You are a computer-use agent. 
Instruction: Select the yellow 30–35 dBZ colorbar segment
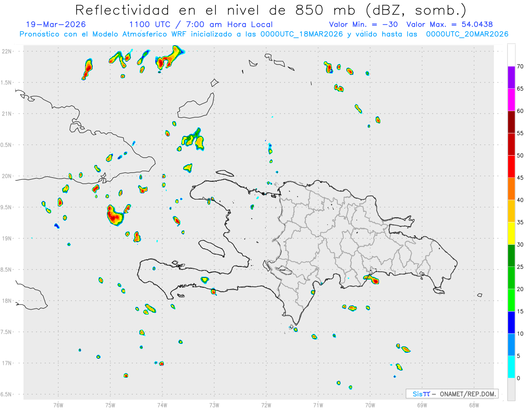[511, 233]
